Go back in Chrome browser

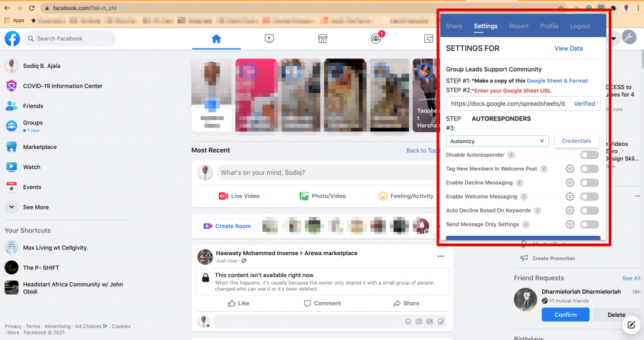click(7, 8)
